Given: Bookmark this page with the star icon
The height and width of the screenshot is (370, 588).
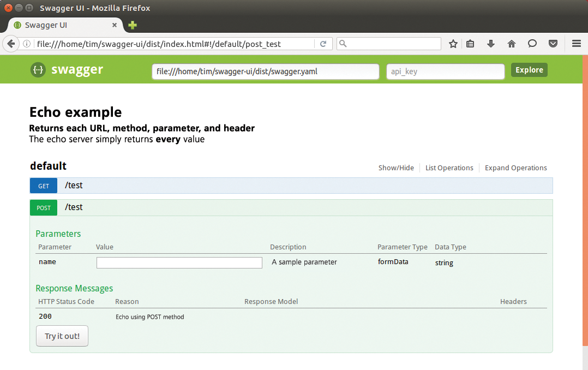Looking at the screenshot, I should click(453, 44).
